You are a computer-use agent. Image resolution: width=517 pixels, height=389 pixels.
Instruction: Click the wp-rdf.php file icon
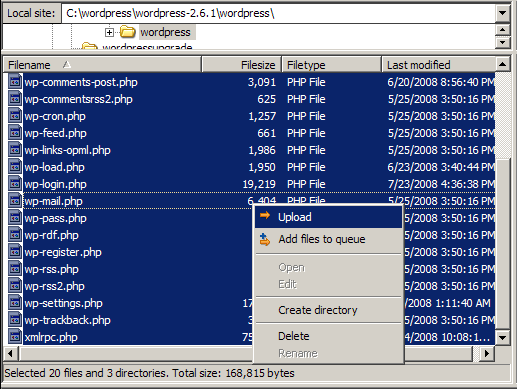pos(15,235)
